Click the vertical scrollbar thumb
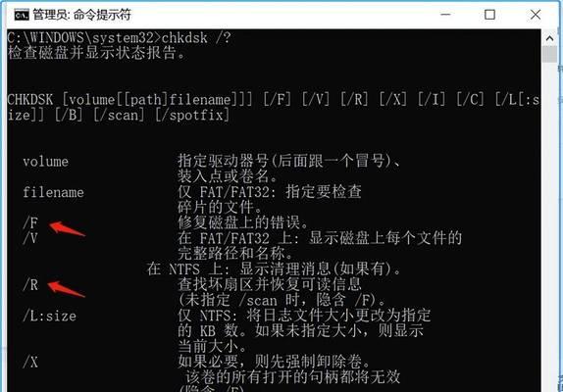563x392 pixels. coord(549,54)
